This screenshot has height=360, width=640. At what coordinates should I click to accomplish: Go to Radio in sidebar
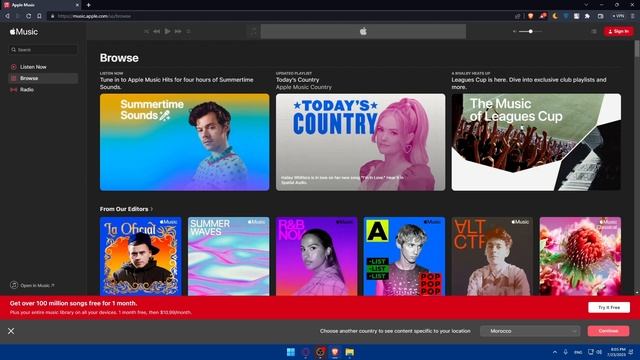pos(43,90)
